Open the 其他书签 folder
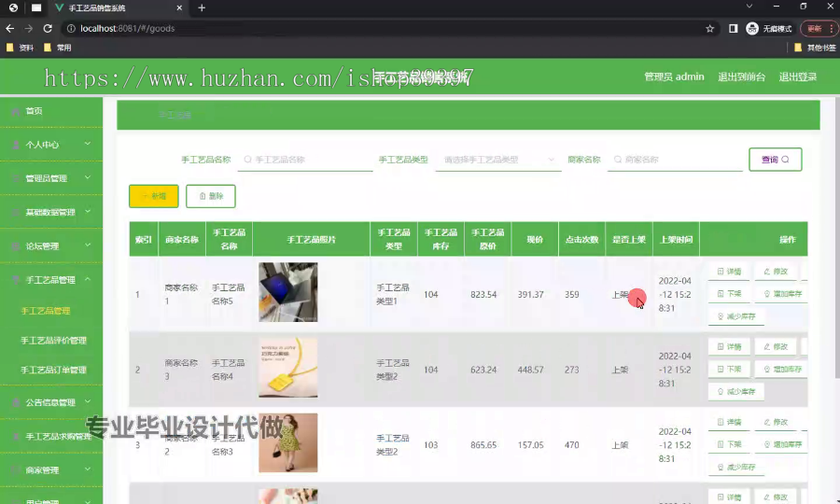Viewport: 840px width, 504px height. 815,48
